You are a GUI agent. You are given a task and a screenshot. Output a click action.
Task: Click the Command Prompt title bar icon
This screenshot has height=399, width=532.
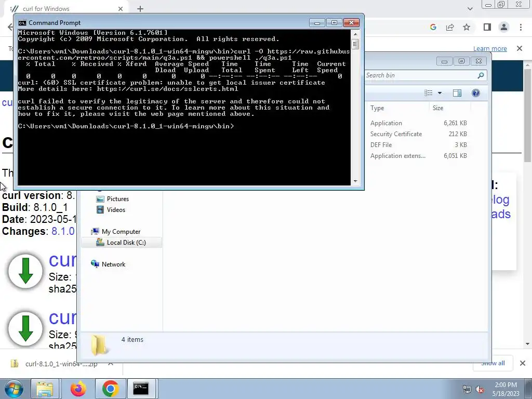point(22,23)
